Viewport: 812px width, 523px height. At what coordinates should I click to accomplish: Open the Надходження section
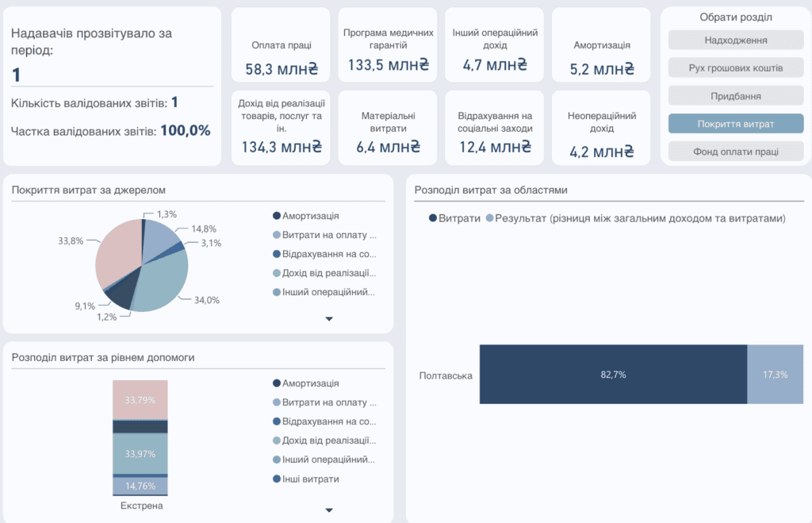(736, 40)
